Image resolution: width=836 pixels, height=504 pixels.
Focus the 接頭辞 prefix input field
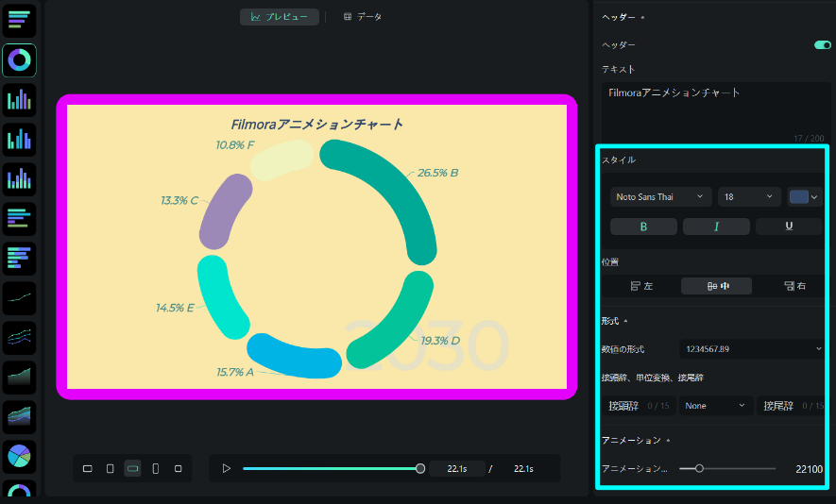639,406
